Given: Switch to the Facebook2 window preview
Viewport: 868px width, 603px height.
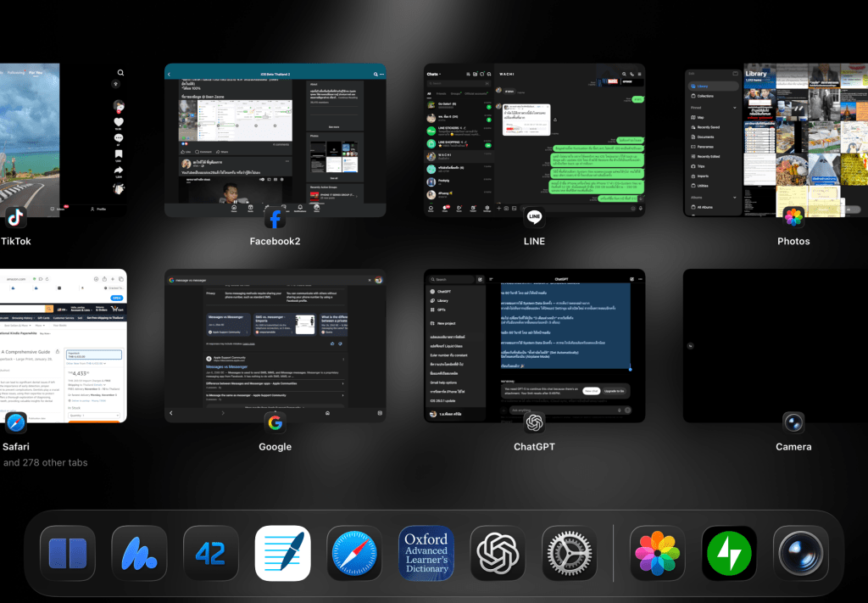Looking at the screenshot, I should coord(275,140).
